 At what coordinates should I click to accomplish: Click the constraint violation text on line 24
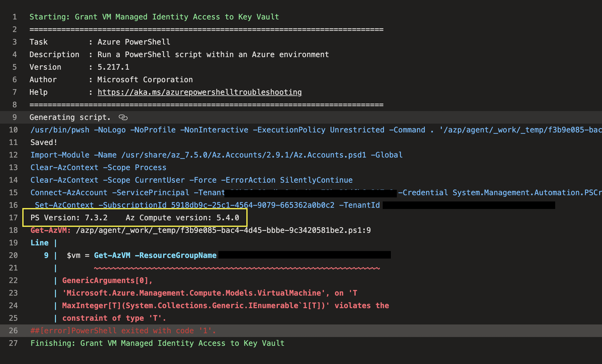coord(225,305)
